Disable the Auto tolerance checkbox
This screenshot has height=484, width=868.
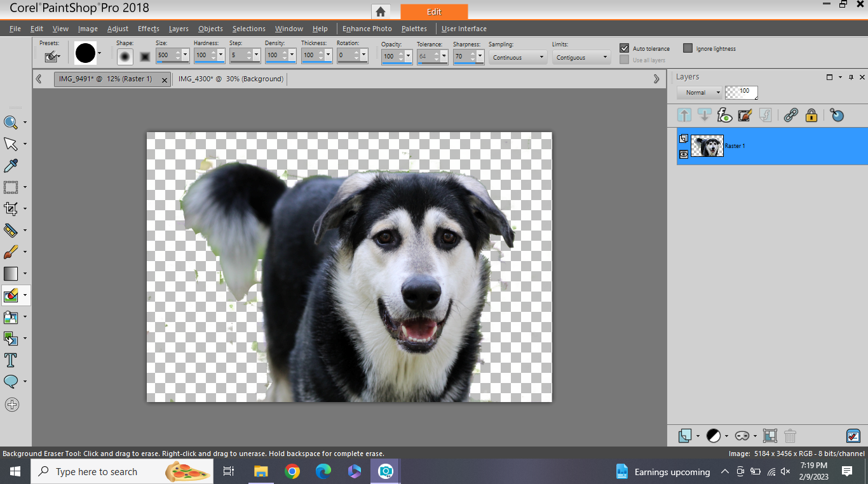[x=625, y=48]
